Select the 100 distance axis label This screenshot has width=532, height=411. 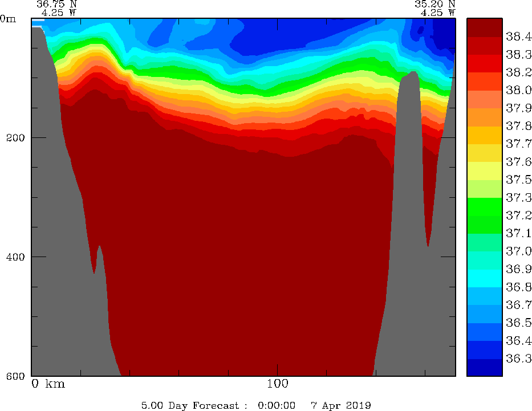pyautogui.click(x=277, y=384)
